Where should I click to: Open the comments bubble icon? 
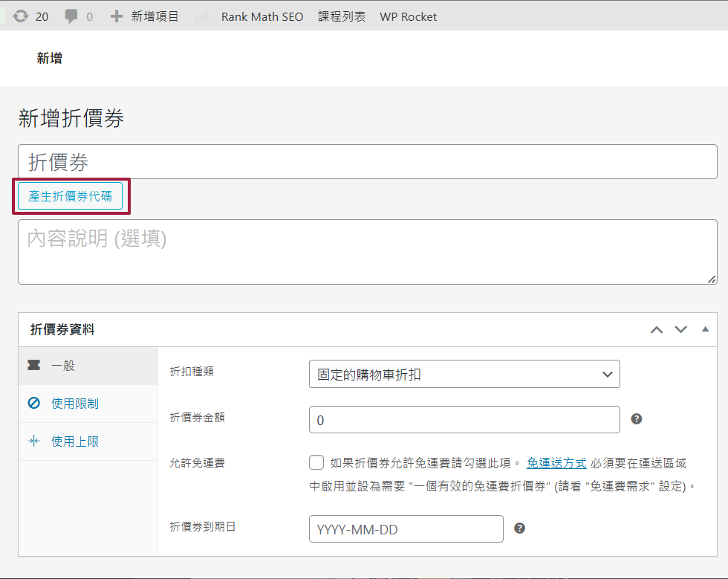point(71,16)
